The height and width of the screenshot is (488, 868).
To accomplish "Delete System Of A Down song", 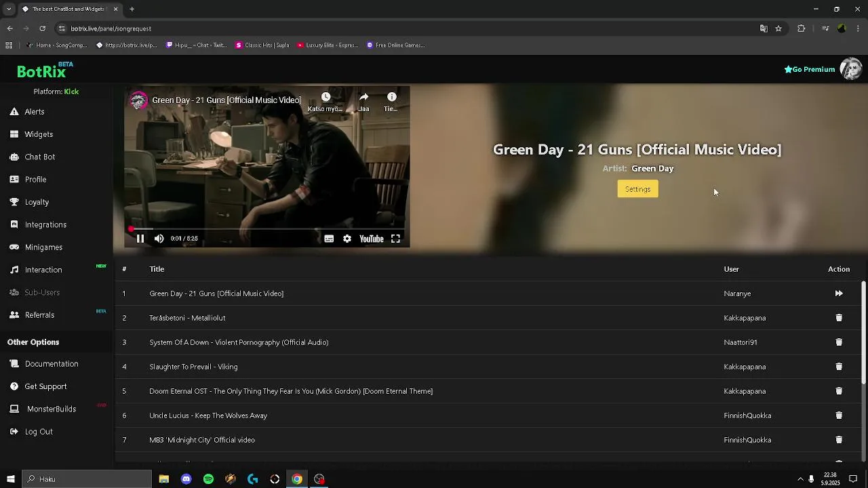I will point(839,342).
